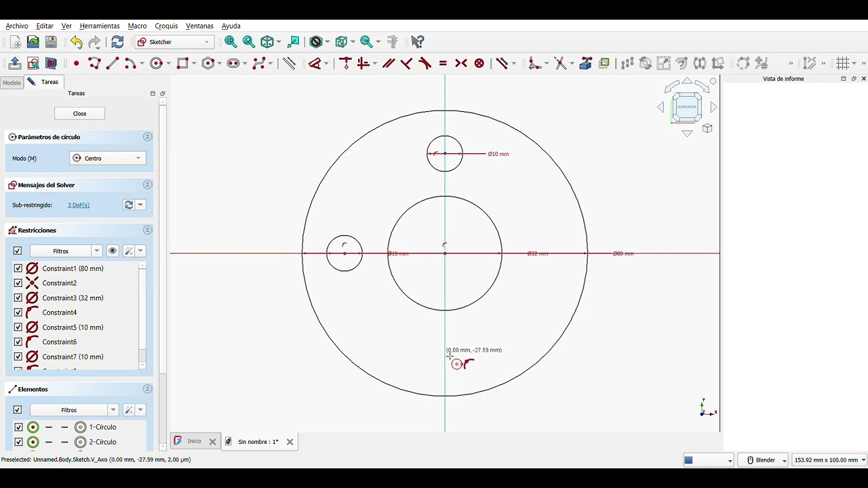This screenshot has width=868, height=488.
Task: Save the document with the floppy icon
Action: 51,42
